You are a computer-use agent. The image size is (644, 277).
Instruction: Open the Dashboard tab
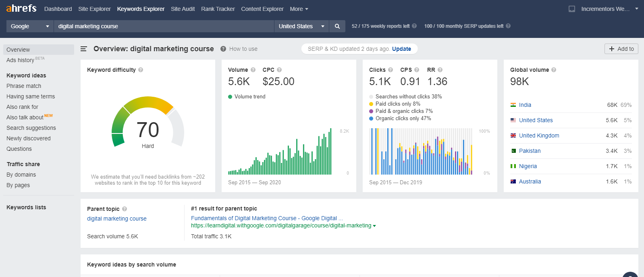[58, 9]
